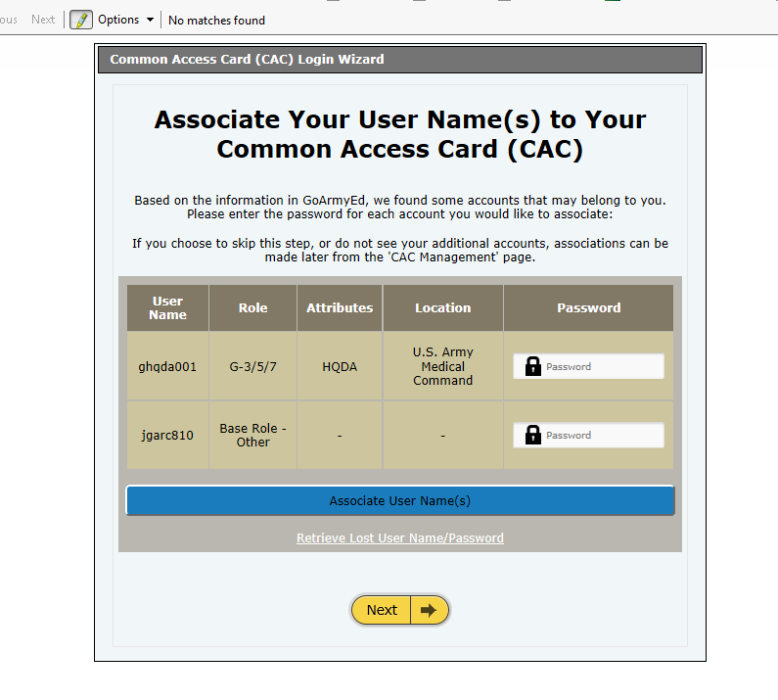Click the G-3/5/7 role cell
The height and width of the screenshot is (700, 778).
[253, 366]
